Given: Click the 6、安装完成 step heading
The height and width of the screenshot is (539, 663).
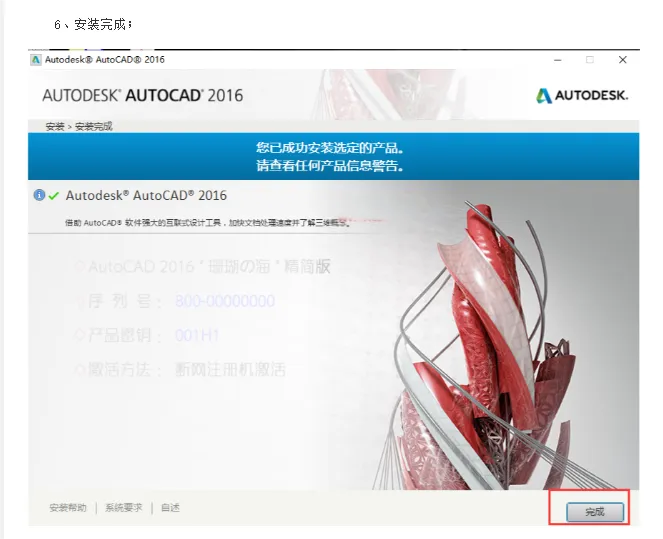Looking at the screenshot, I should tap(93, 25).
